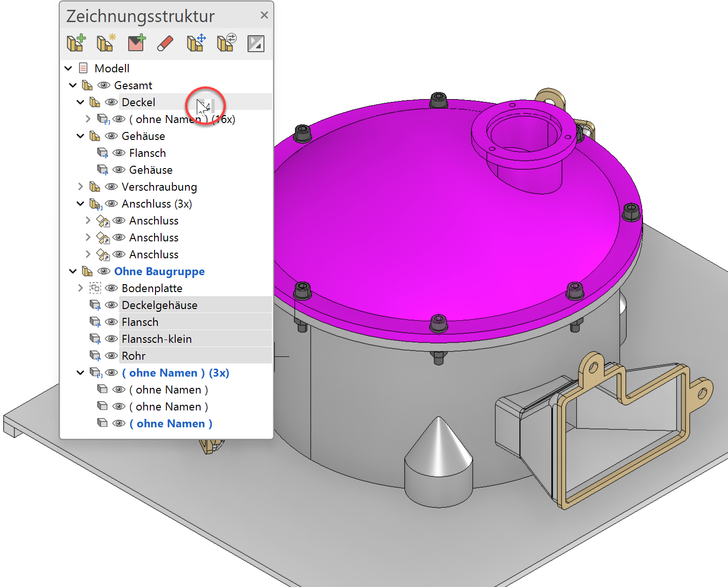
Task: Select the Deckelgehäuse part entry
Action: [159, 305]
